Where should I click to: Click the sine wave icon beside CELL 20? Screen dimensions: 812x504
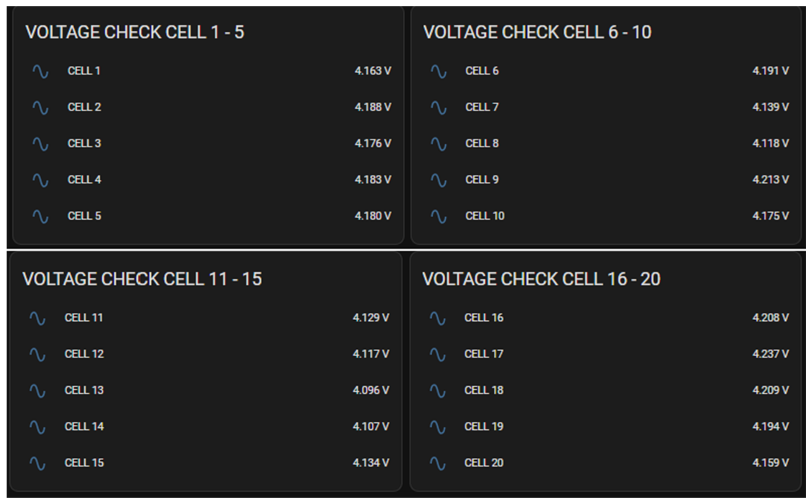click(438, 464)
